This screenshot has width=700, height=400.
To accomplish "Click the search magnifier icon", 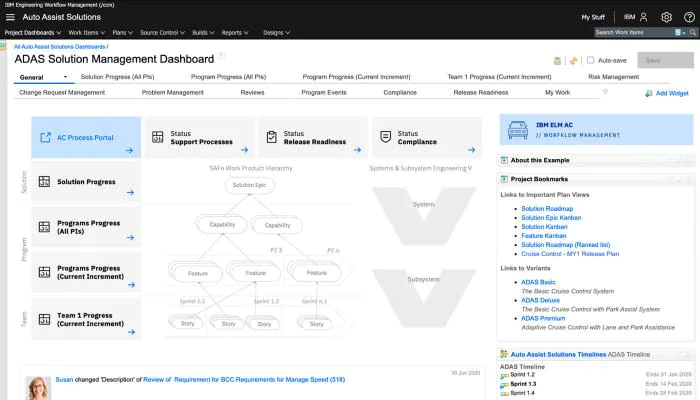I will pos(691,33).
